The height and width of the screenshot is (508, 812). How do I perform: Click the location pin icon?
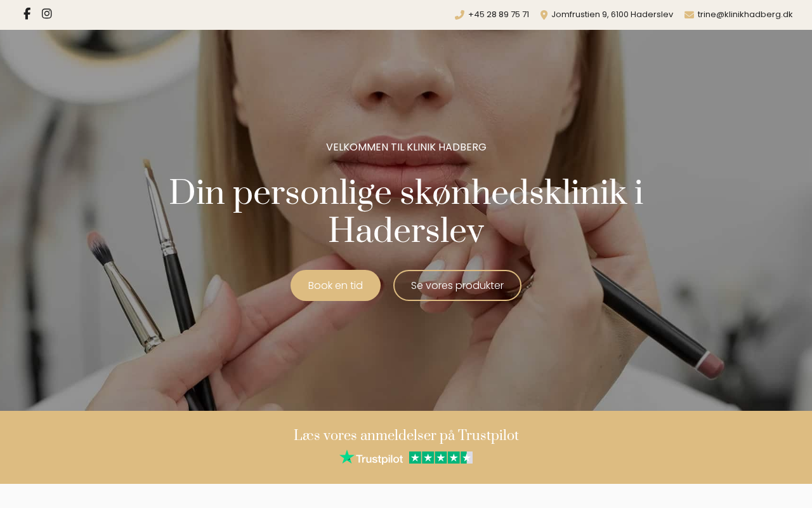tap(544, 15)
